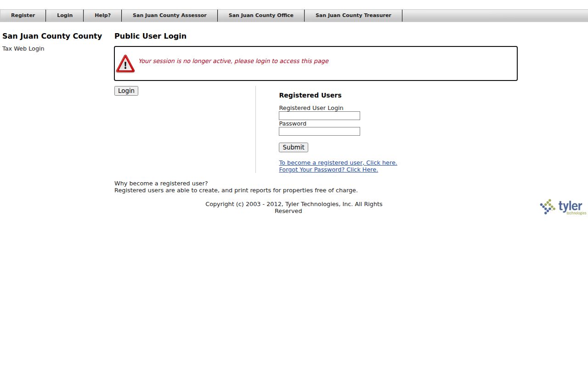Submit the registered user login form
This screenshot has width=588, height=368.
[x=294, y=147]
